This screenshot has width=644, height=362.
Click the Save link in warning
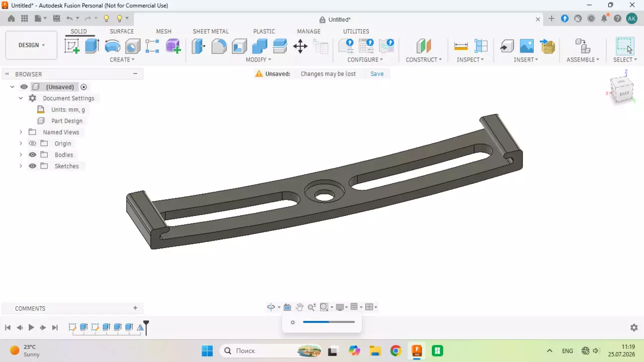[377, 73]
